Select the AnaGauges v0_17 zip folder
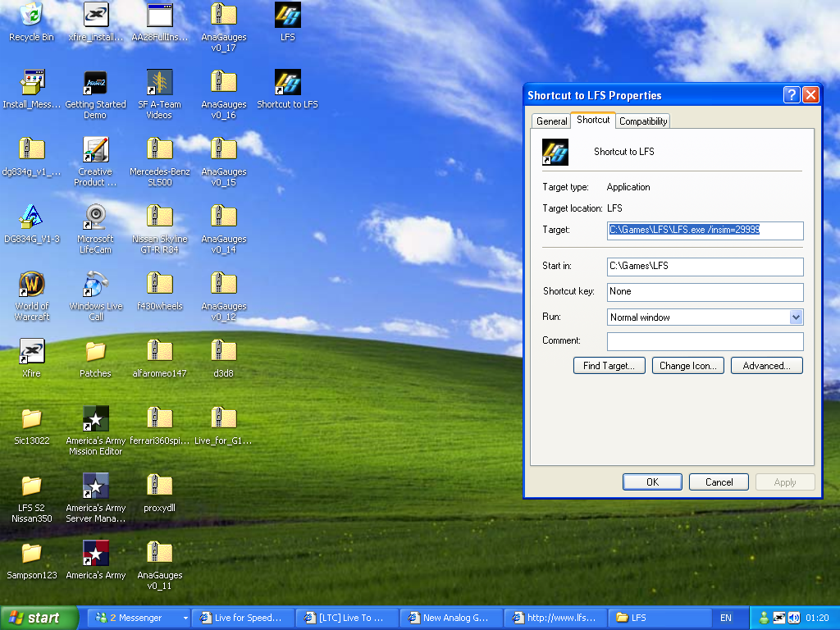The width and height of the screenshot is (840, 630). coord(224,27)
